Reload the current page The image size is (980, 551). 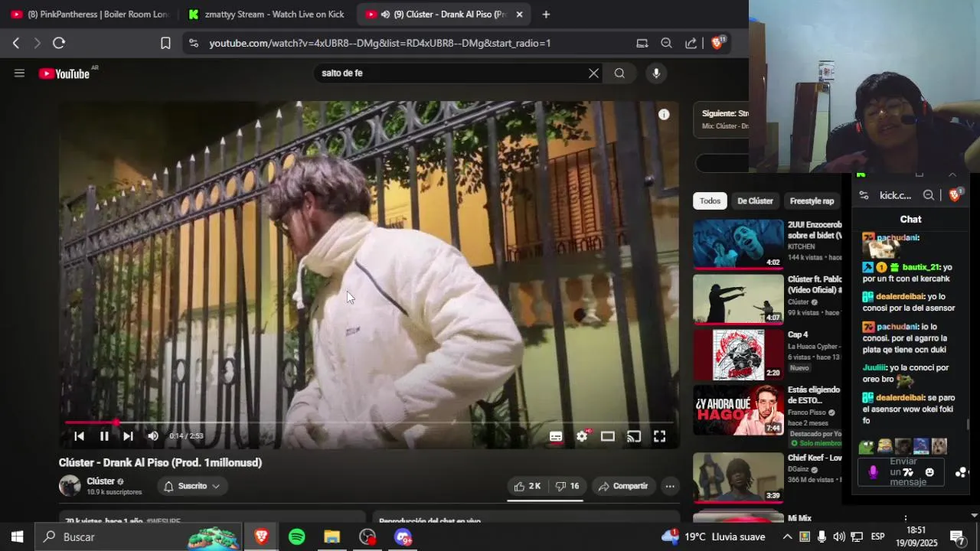point(59,44)
